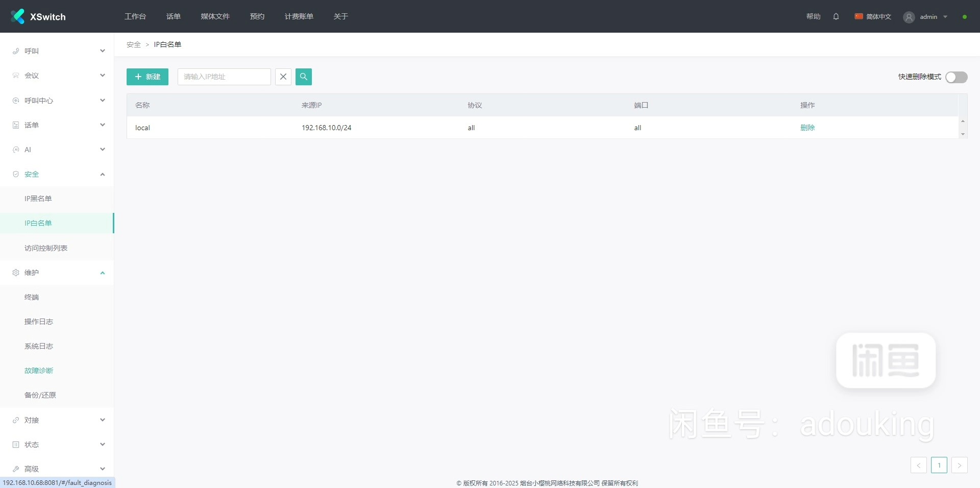The image size is (980, 488).
Task: Click the green online status dot
Action: (x=965, y=17)
